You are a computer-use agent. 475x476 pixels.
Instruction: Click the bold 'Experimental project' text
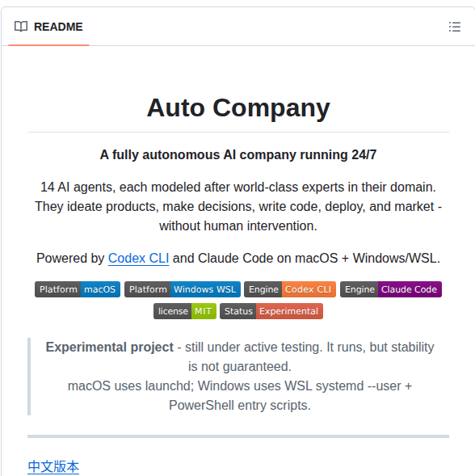[110, 347]
